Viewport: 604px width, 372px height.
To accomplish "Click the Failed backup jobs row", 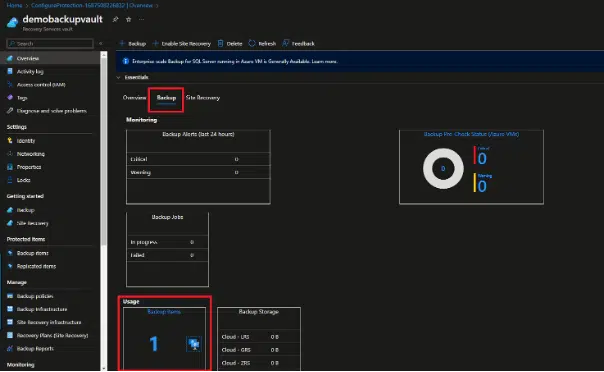I will (167, 255).
